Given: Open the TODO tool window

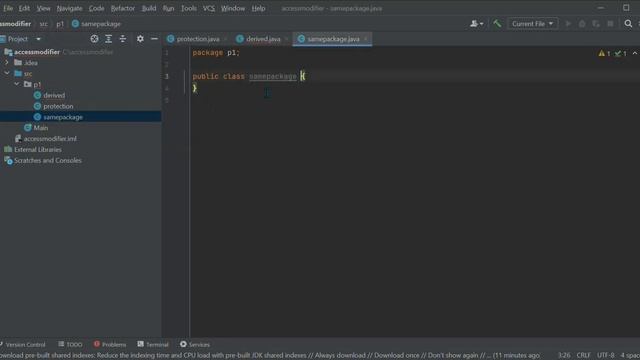Looking at the screenshot, I should pyautogui.click(x=70, y=344).
